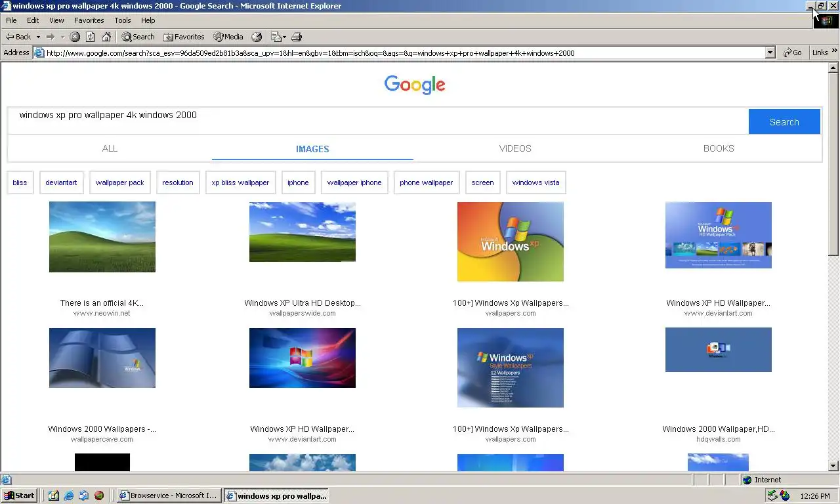Click the Forward arrow button
The height and width of the screenshot is (504, 840).
[51, 37]
